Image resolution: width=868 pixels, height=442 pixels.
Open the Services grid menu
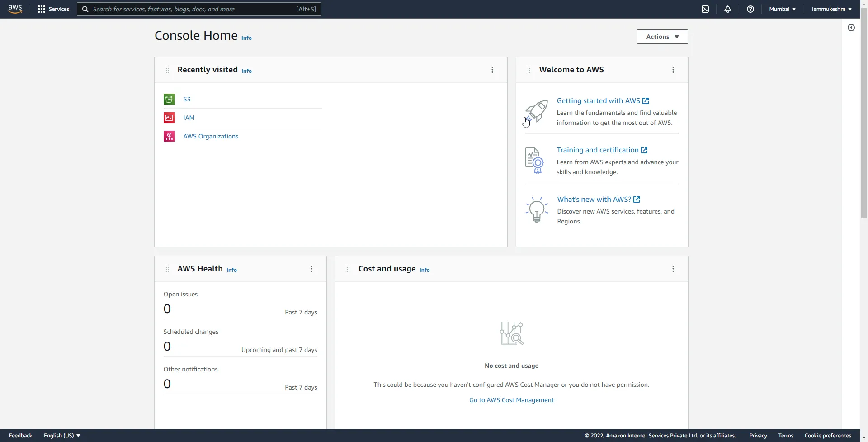(53, 9)
